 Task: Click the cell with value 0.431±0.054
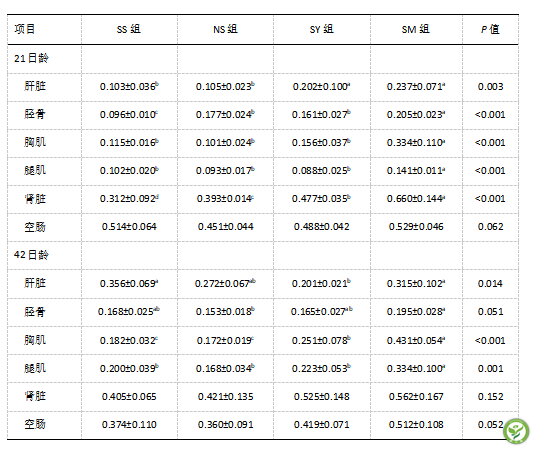tap(416, 340)
